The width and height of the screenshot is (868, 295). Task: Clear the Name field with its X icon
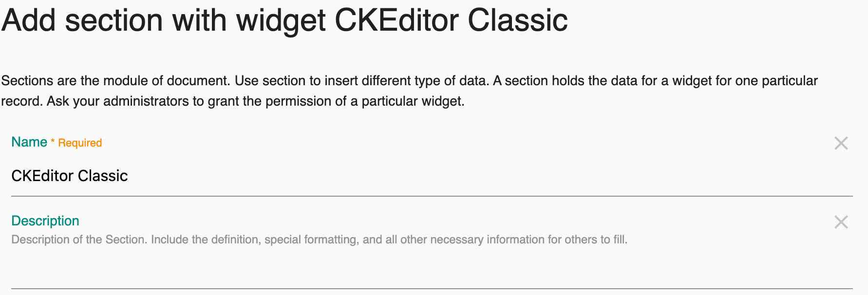(841, 143)
